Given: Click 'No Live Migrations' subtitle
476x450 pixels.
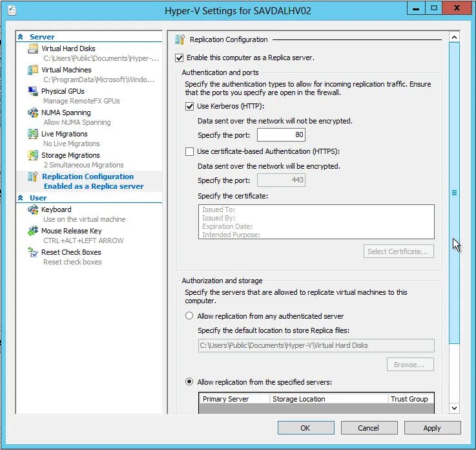Looking at the screenshot, I should [x=72, y=144].
